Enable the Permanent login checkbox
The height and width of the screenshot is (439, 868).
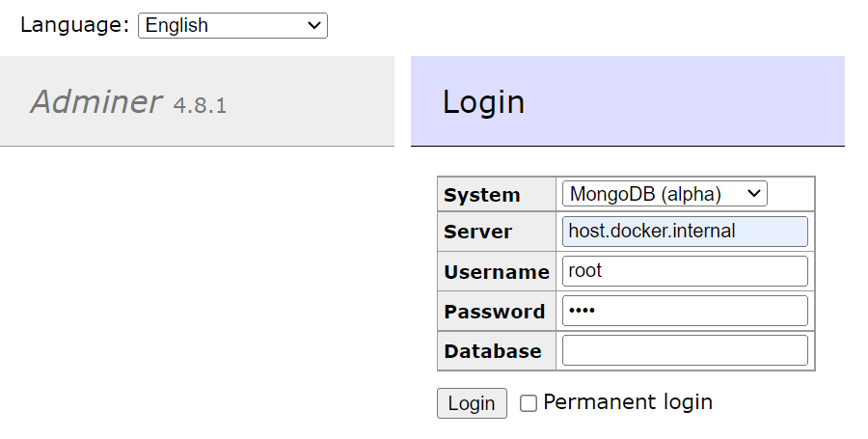[x=529, y=403]
